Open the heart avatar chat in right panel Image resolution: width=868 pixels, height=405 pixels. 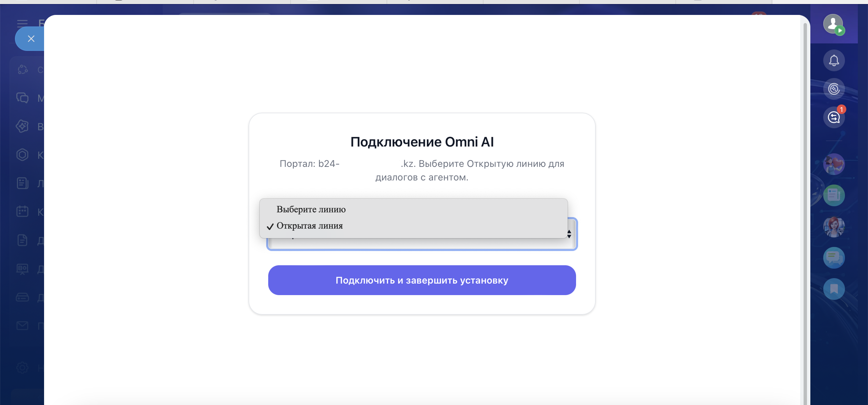[x=834, y=164]
